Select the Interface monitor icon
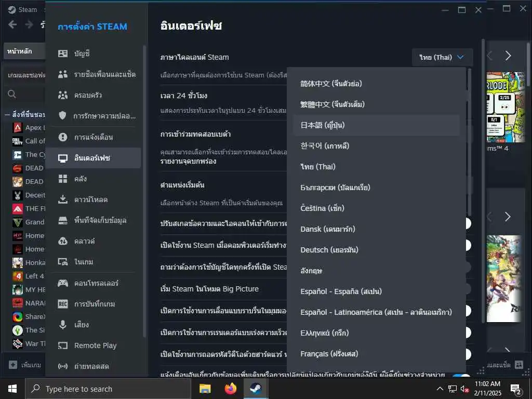This screenshot has width=532, height=399. [63, 158]
